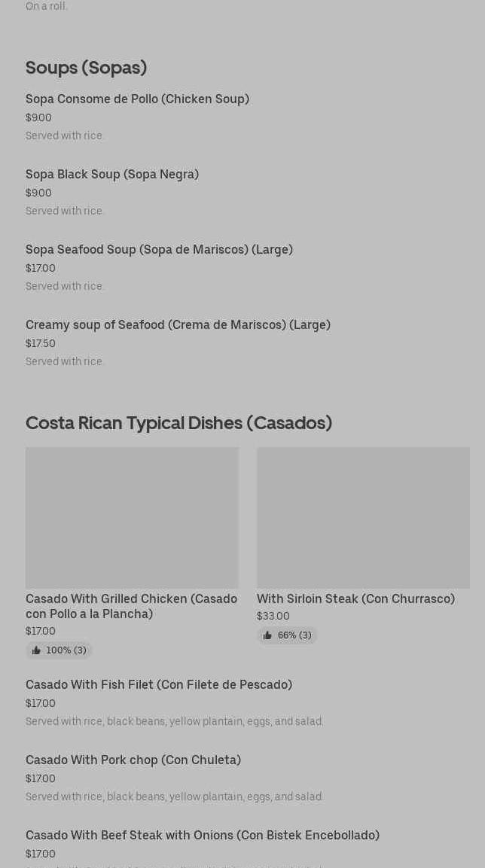The image size is (485, 868).
Task: Open Casado With Grilled Chicken title
Action: click(131, 606)
